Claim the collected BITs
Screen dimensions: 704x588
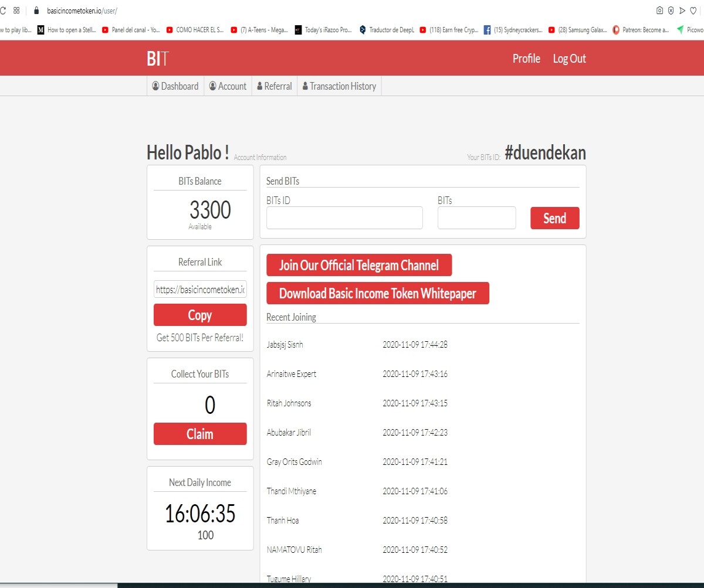pyautogui.click(x=200, y=434)
